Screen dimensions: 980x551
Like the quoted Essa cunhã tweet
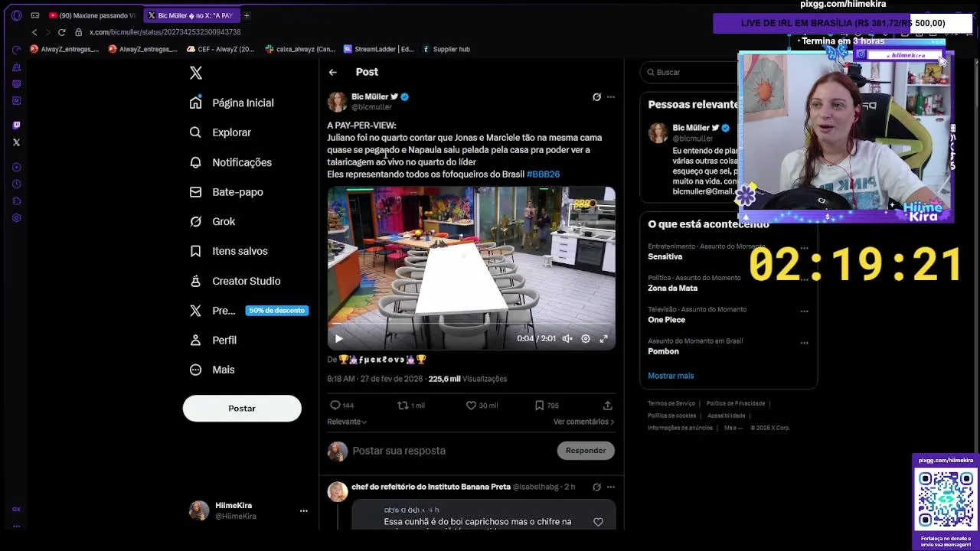point(598,522)
